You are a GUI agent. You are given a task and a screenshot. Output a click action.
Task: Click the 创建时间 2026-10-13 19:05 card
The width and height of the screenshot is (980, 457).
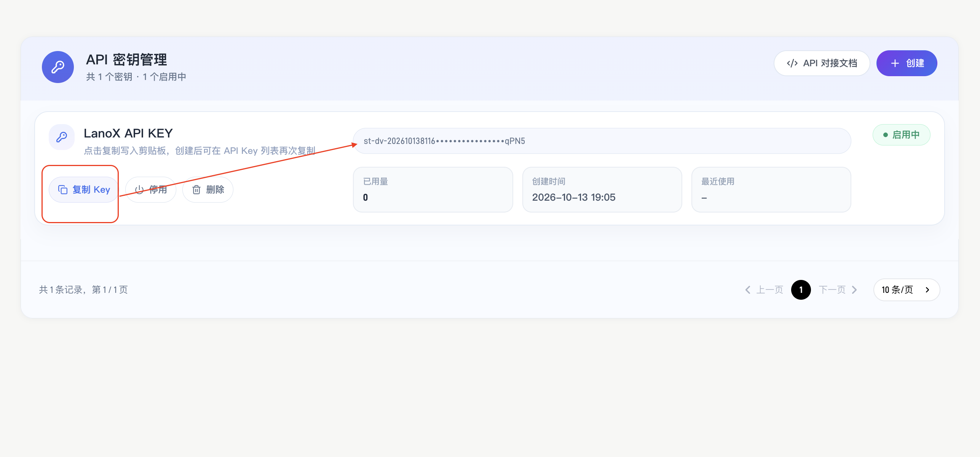pyautogui.click(x=602, y=190)
